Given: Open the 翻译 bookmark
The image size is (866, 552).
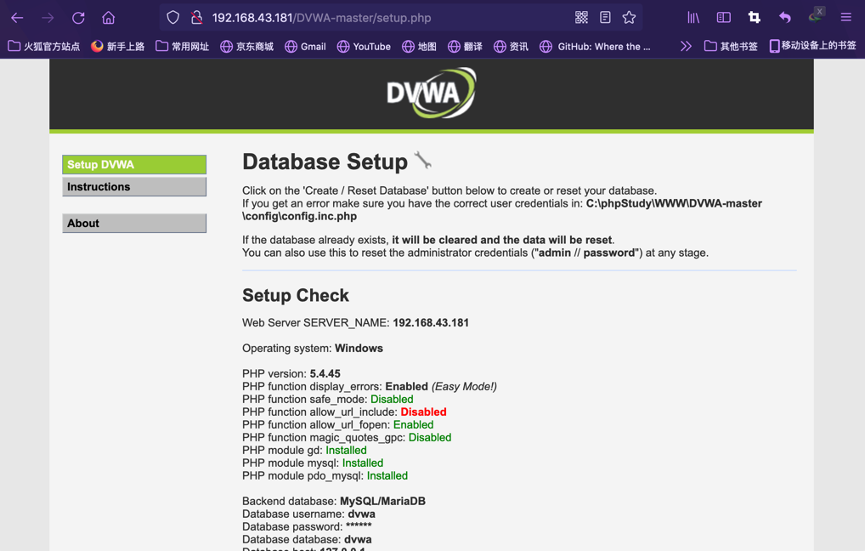Looking at the screenshot, I should point(465,46).
